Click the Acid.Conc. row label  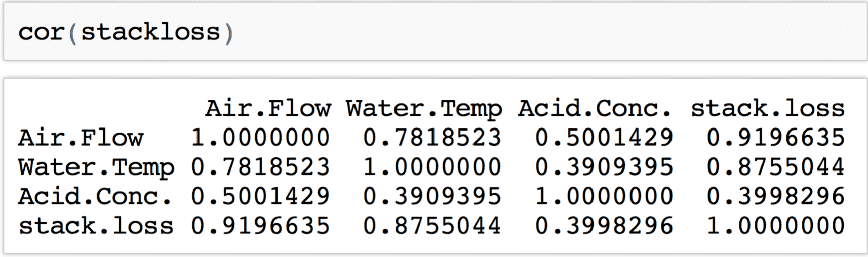[x=95, y=196]
